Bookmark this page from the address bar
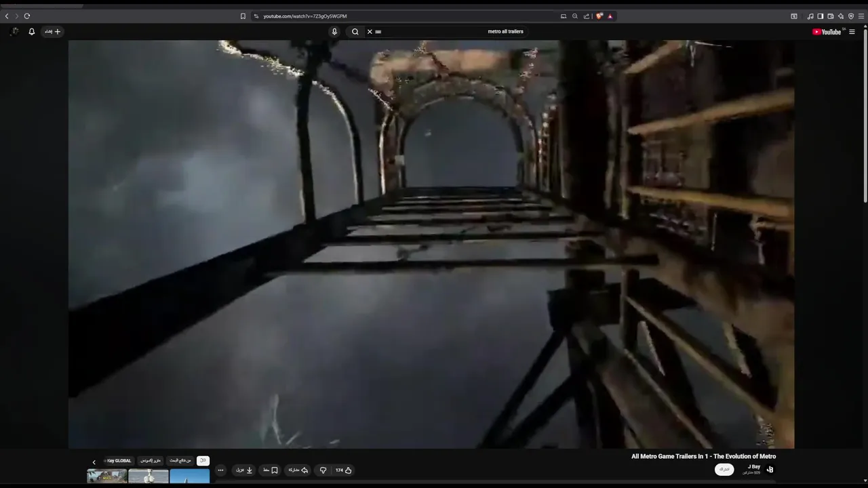Image resolution: width=868 pixels, height=488 pixels. click(x=243, y=16)
